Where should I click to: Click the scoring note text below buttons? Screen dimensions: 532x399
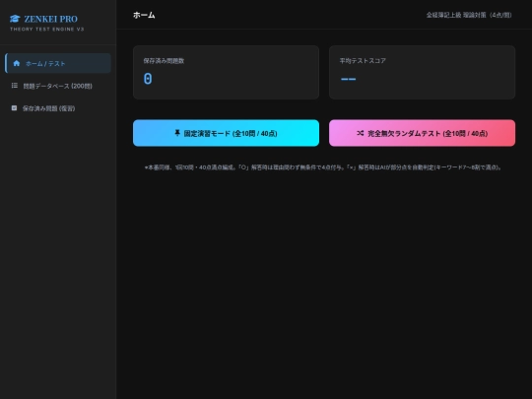click(324, 167)
